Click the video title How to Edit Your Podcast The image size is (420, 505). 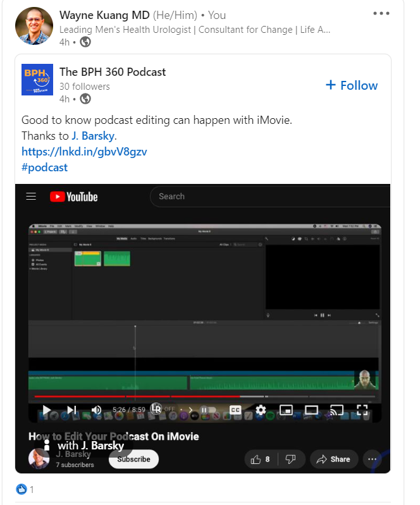pos(114,436)
